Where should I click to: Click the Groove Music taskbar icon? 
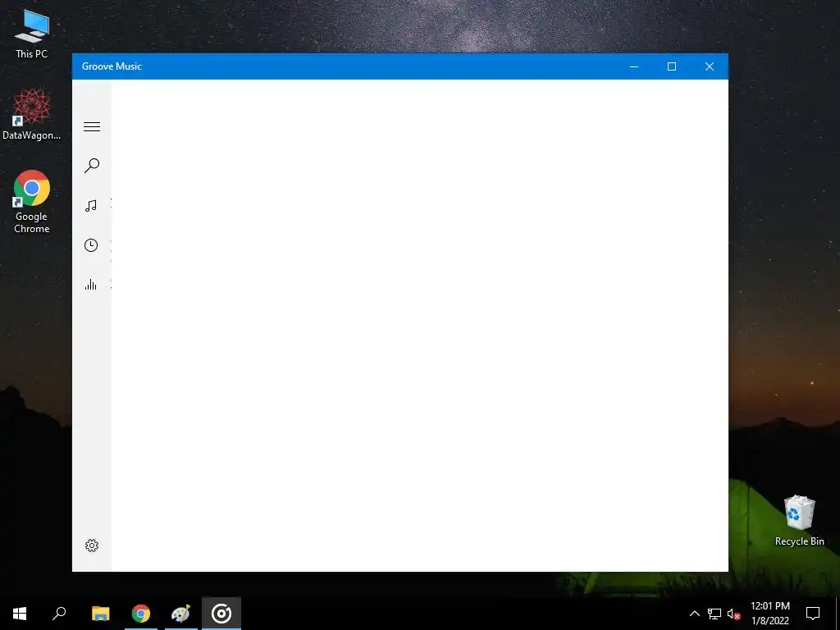pyautogui.click(x=221, y=614)
